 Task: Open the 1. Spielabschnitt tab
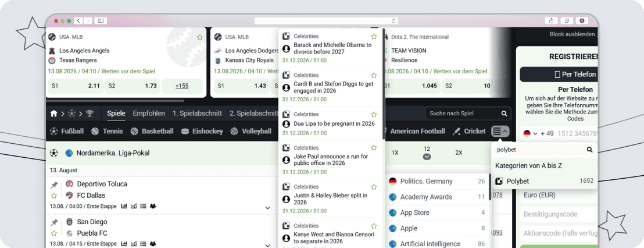pos(197,114)
